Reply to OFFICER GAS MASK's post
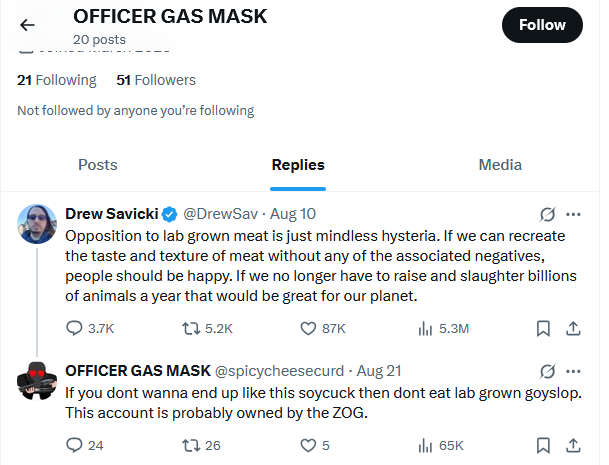Image resolution: width=609 pixels, height=465 pixels. [x=76, y=445]
